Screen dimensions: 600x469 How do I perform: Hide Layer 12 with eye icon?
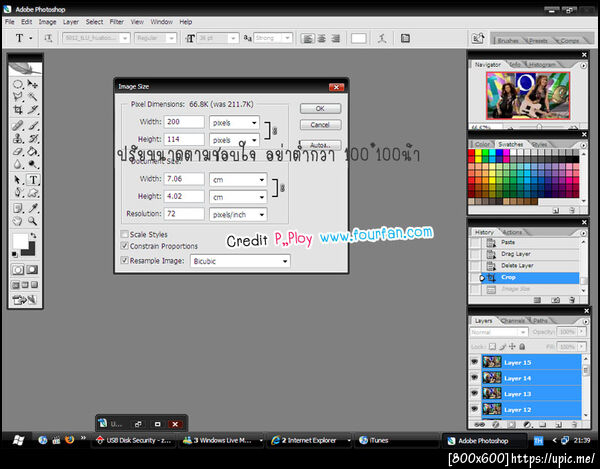[x=474, y=409]
